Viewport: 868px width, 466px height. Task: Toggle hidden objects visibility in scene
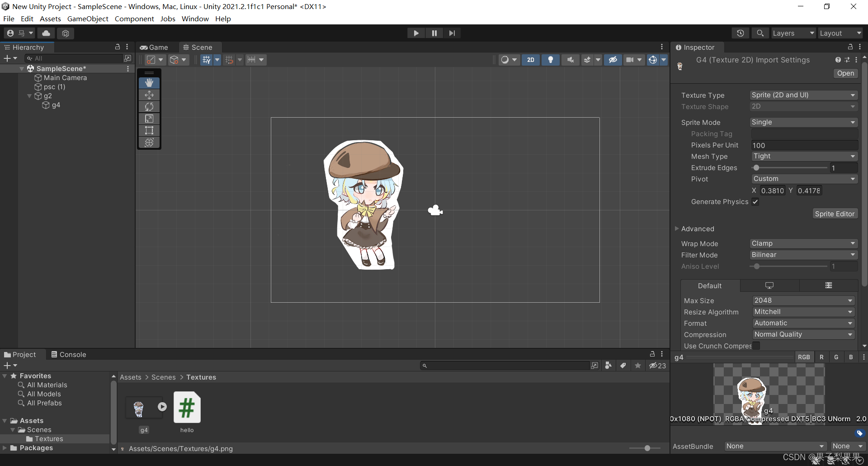613,60
